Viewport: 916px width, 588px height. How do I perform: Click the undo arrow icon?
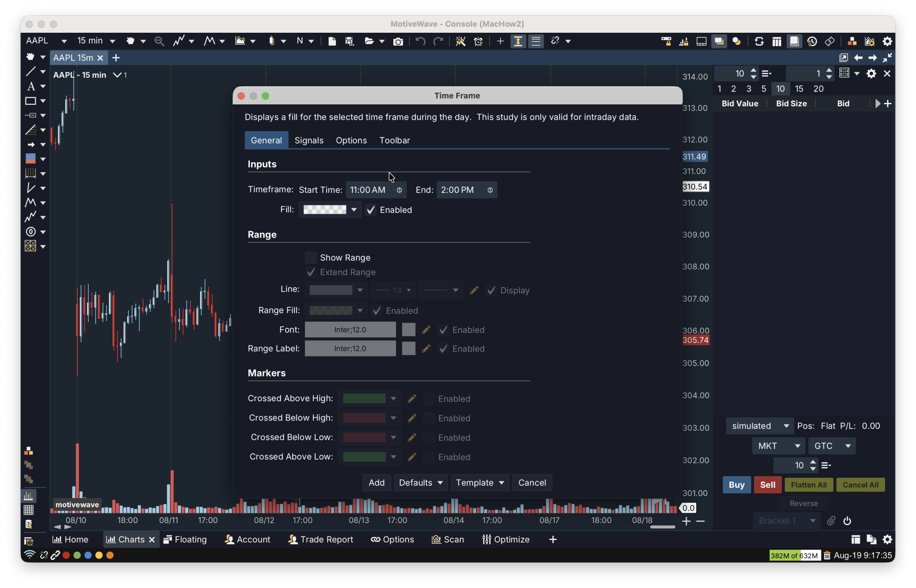pos(420,41)
